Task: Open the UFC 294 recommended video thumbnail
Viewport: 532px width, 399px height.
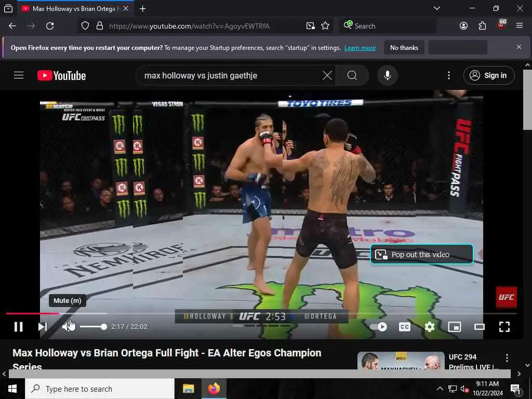Action: (x=401, y=361)
